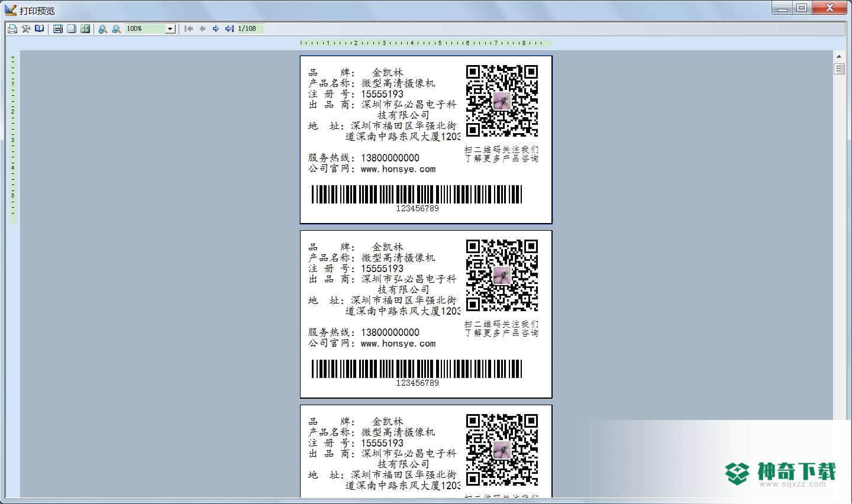
Task: Click brand name 金凯林 on first label
Action: coord(388,73)
